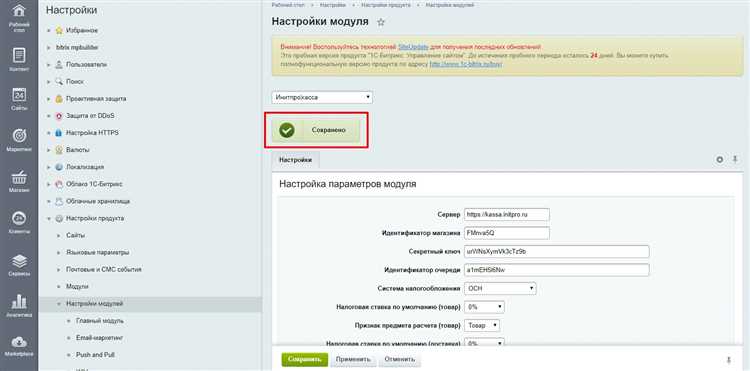Screen dimensions: 750x371
Task: Expand the bitrix.mpbuilder tree node
Action: [48, 48]
